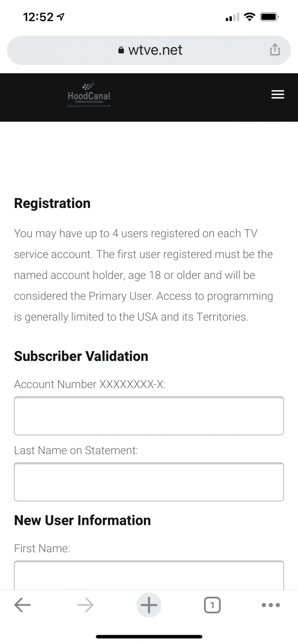Tap the share icon in address bar
Screen dimensions: 298x644
coord(274,50)
